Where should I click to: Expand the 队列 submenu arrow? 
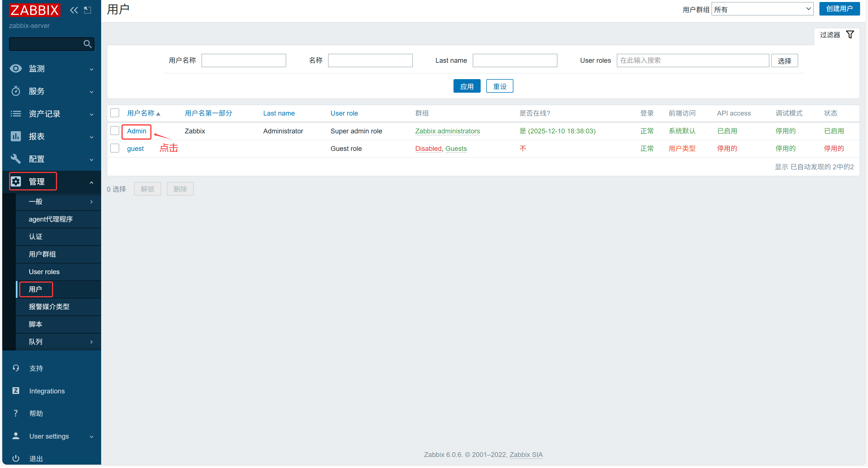tap(91, 342)
